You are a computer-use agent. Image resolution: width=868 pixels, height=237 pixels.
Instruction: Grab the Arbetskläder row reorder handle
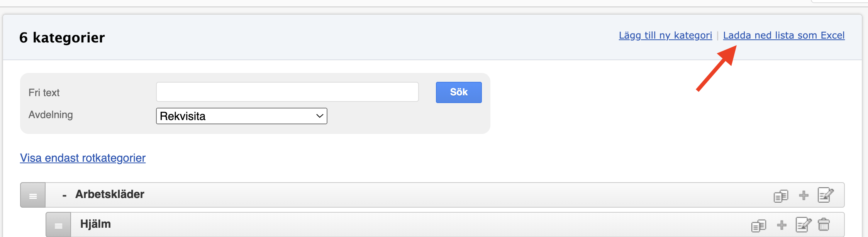(33, 195)
